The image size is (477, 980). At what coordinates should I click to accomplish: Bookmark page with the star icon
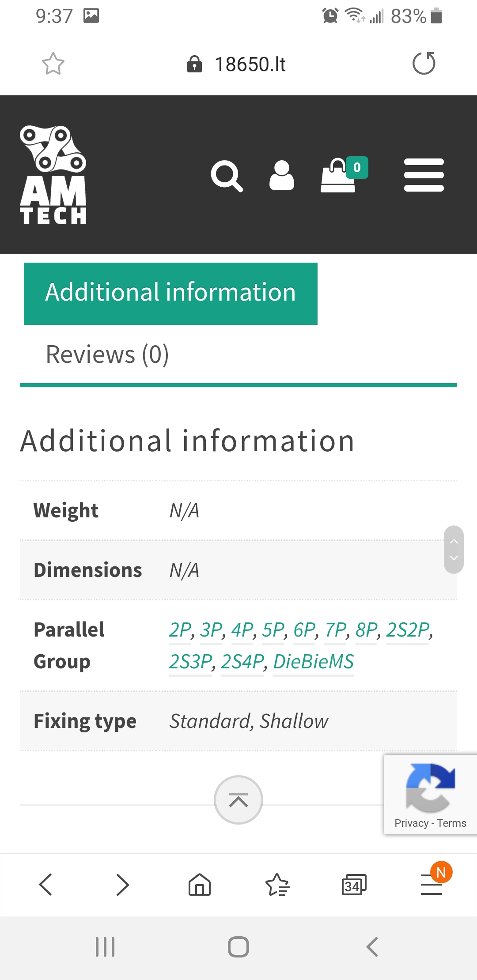coord(53,64)
